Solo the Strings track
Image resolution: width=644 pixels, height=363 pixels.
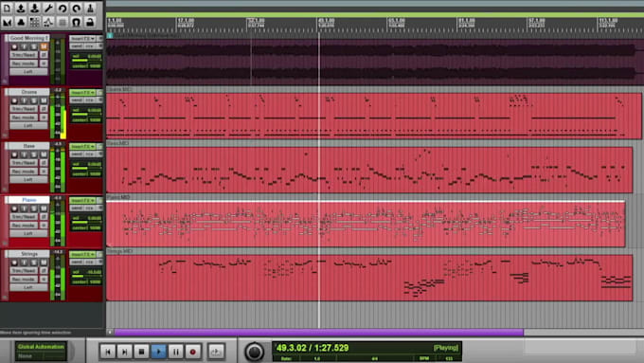[x=34, y=263]
